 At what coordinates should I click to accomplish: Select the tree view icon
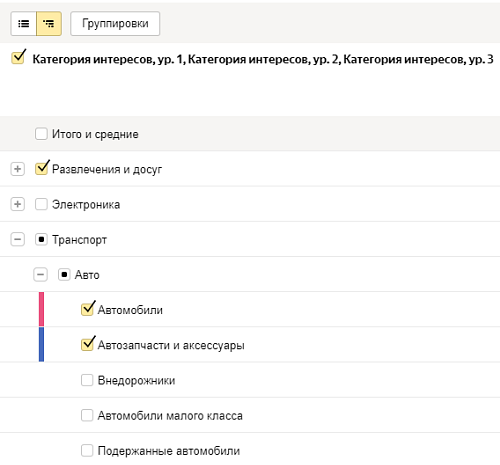pyautogui.click(x=49, y=24)
